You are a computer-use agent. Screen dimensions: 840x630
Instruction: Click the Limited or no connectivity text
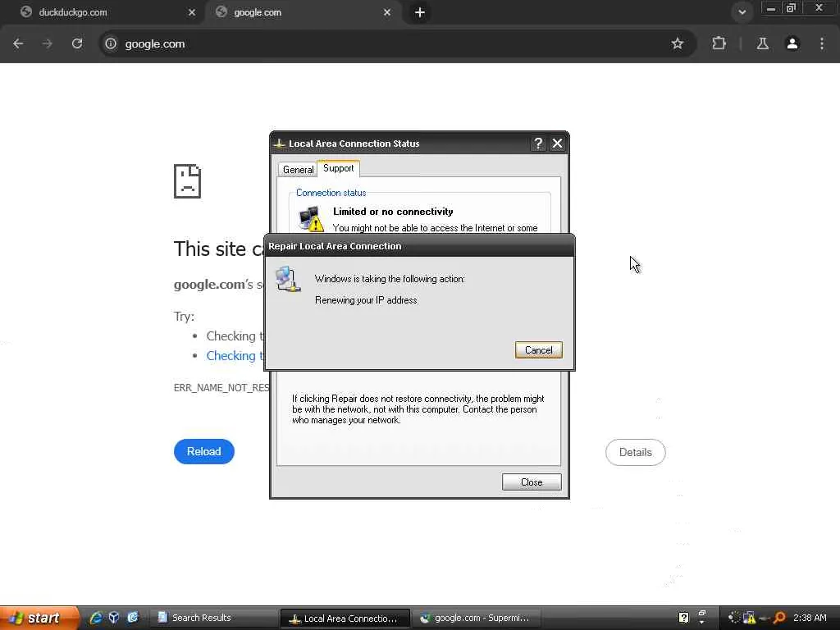point(393,212)
